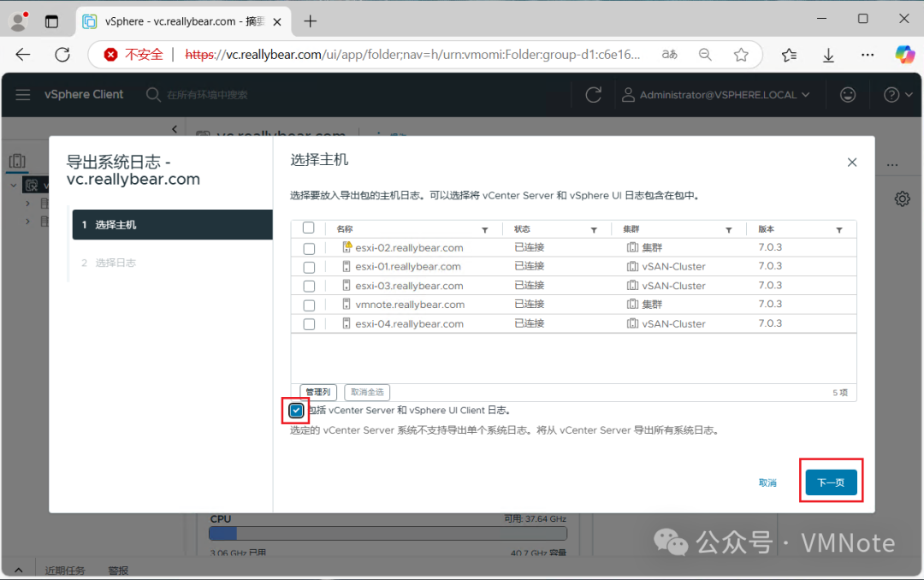Viewport: 924px width, 580px height.
Task: Click the CPU usage progress bar
Action: pos(388,534)
